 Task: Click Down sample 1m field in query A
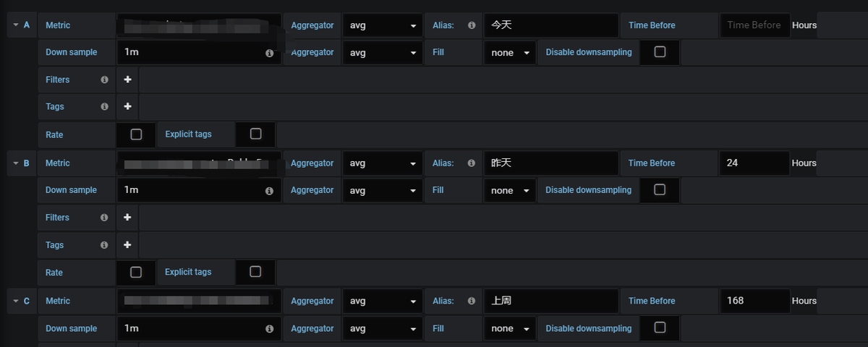coord(199,53)
